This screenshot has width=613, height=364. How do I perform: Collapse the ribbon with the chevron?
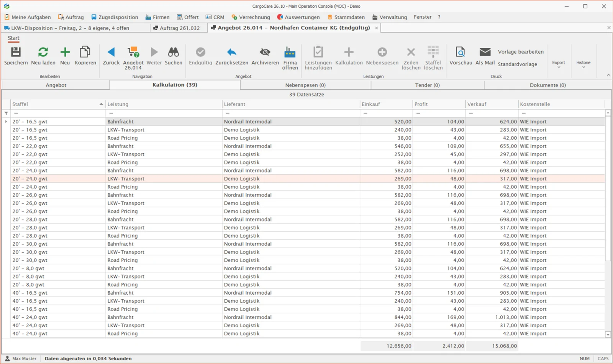608,75
